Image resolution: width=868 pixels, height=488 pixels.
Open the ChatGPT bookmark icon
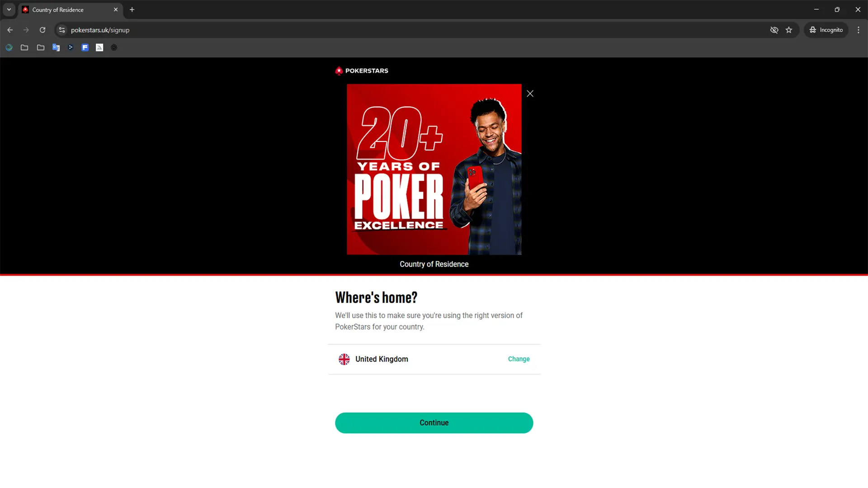pyautogui.click(x=114, y=47)
